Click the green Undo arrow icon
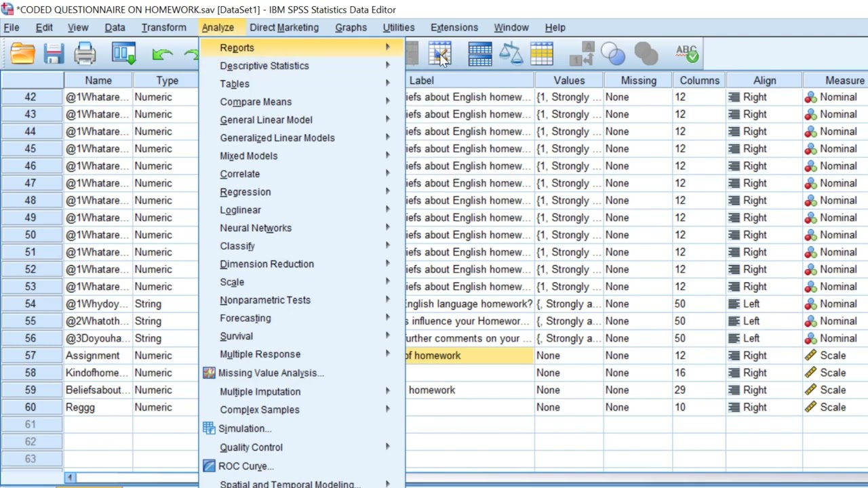The width and height of the screenshot is (868, 488). tap(161, 54)
